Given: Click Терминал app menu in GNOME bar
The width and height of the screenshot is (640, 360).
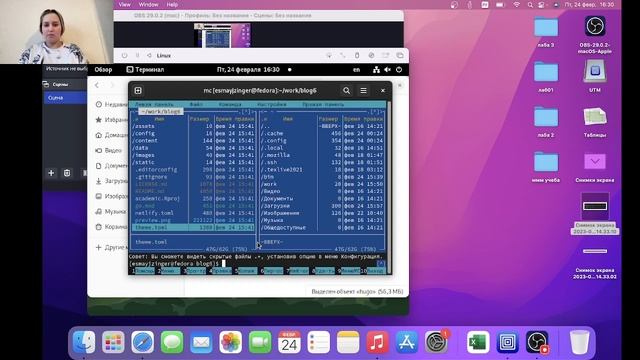Looking at the screenshot, I should coord(145,70).
